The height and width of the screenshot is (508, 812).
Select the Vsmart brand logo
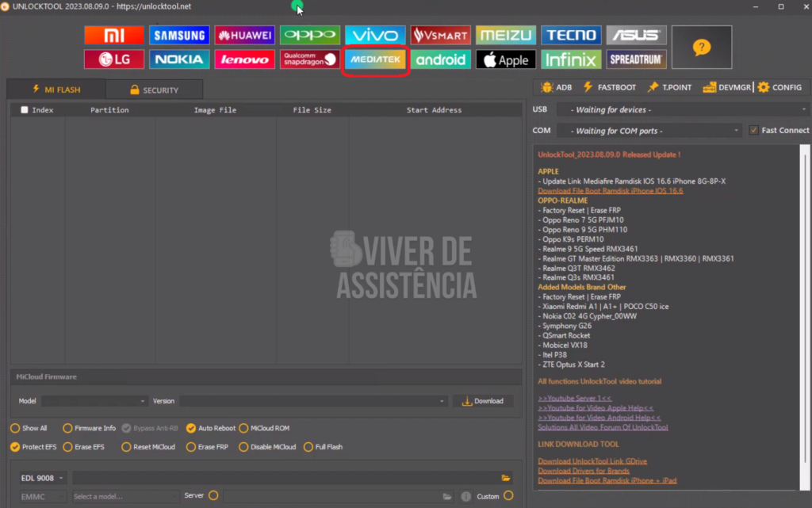(440, 35)
